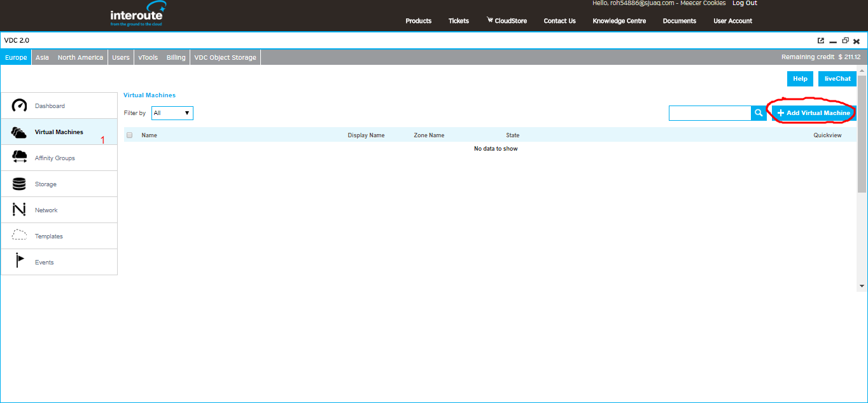Open the Filter by All dropdown
The width and height of the screenshot is (868, 403).
pyautogui.click(x=172, y=113)
